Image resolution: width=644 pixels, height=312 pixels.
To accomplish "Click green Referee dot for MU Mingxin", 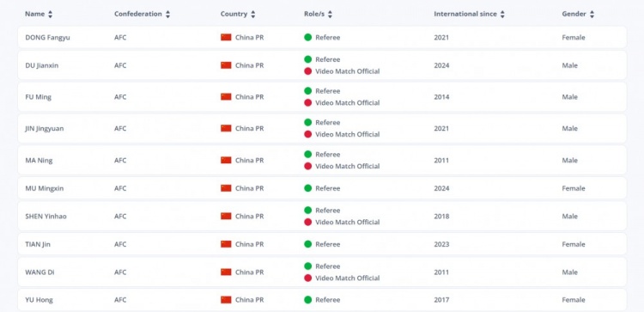I will pyautogui.click(x=308, y=188).
